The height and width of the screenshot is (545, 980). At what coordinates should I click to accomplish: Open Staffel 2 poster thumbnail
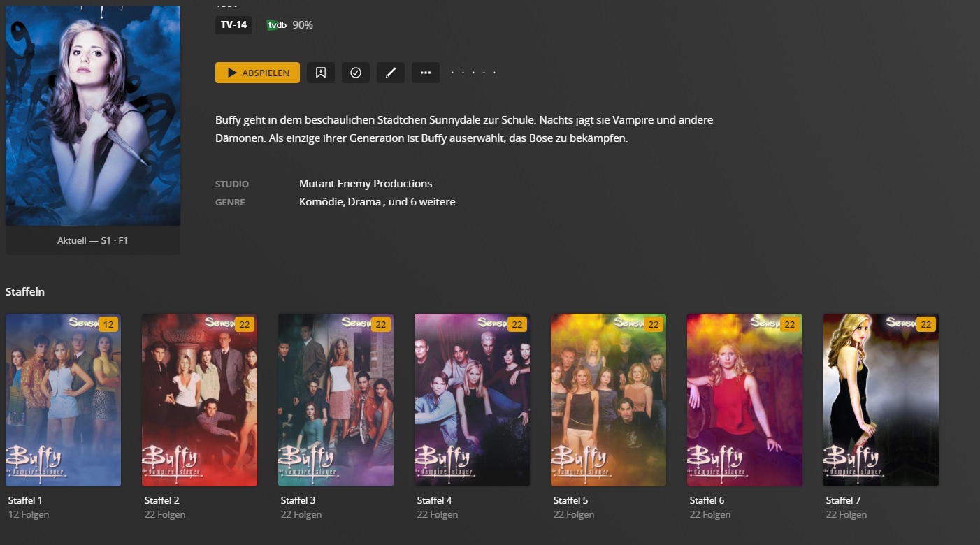(199, 400)
